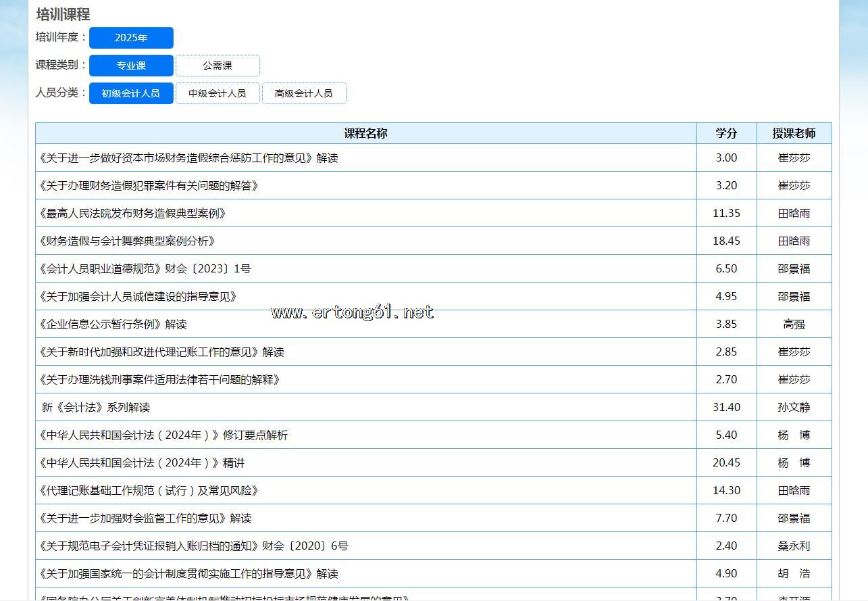Select the 2025年 training year button
Viewport: 868px width, 601px height.
tap(131, 38)
